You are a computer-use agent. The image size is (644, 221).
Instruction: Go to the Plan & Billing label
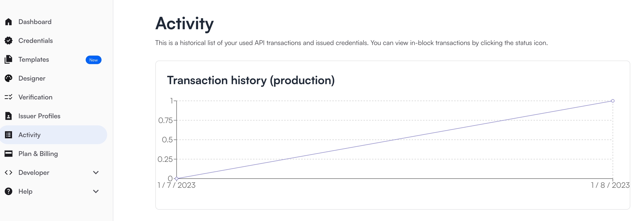pyautogui.click(x=38, y=154)
